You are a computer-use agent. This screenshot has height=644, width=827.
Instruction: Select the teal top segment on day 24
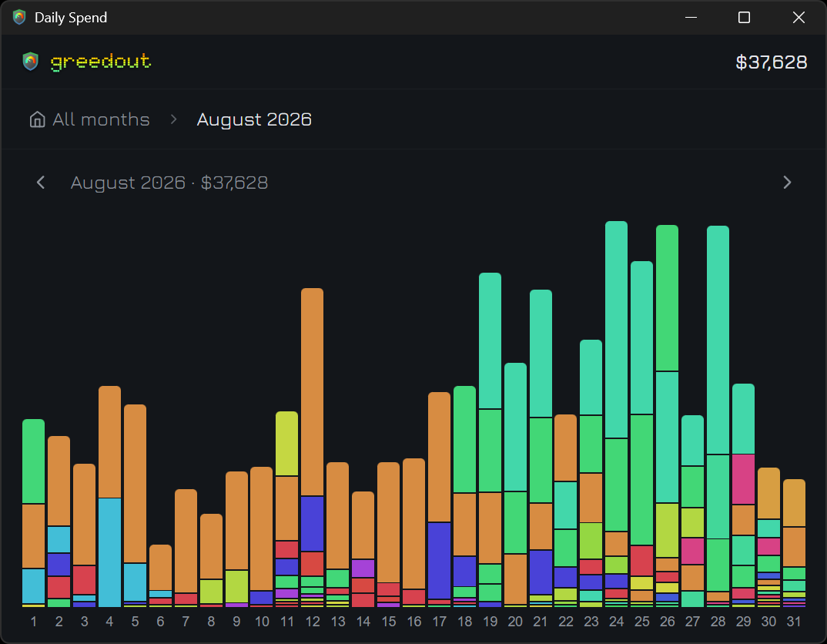click(617, 330)
